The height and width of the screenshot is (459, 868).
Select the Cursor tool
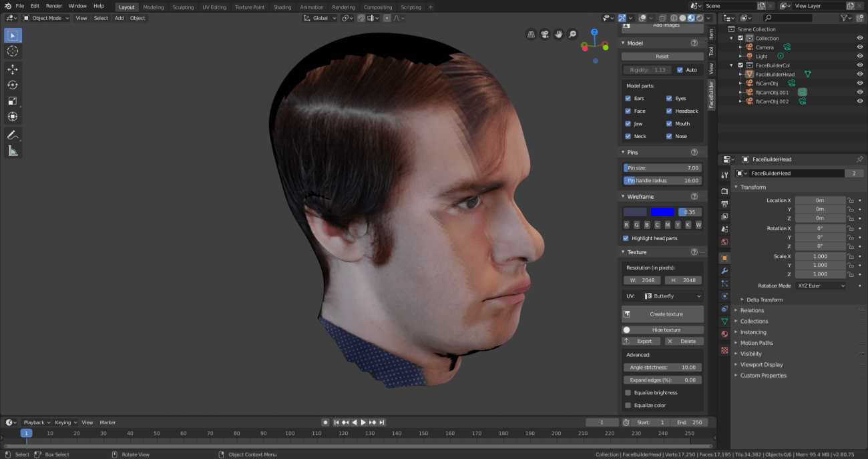(x=13, y=51)
